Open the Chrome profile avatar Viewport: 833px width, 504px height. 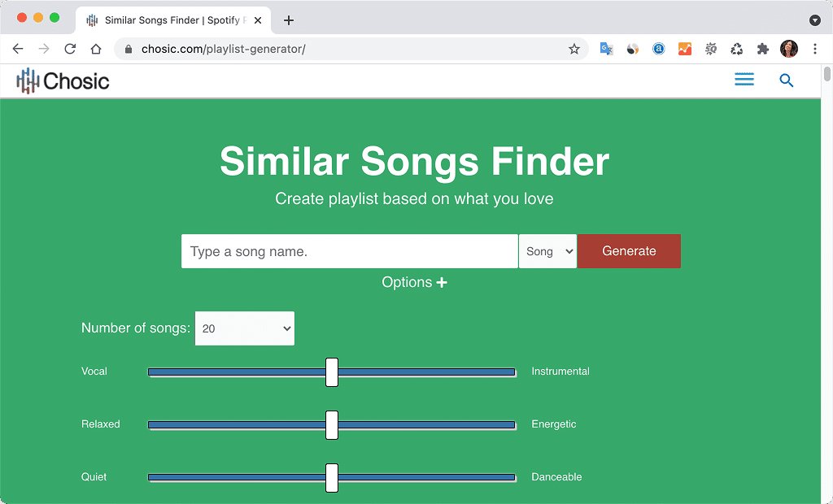coord(789,49)
